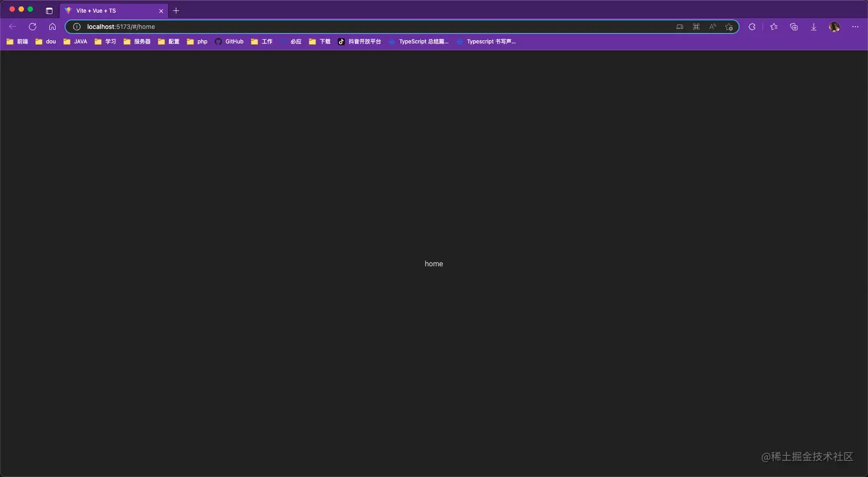View site information icon in address bar

[x=76, y=26]
